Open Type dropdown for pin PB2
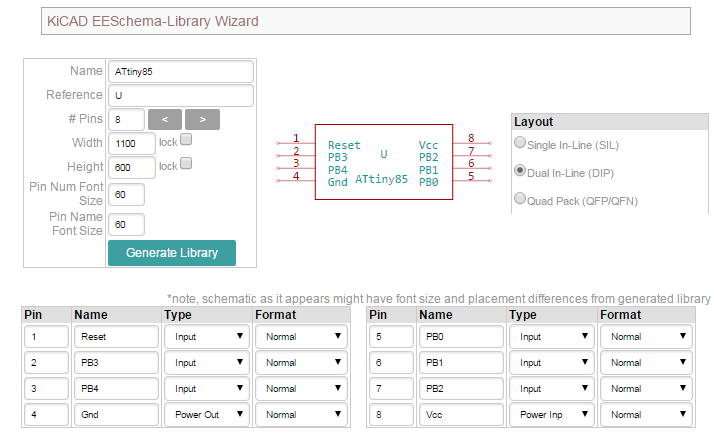This screenshot has height=441, width=714. (x=551, y=389)
